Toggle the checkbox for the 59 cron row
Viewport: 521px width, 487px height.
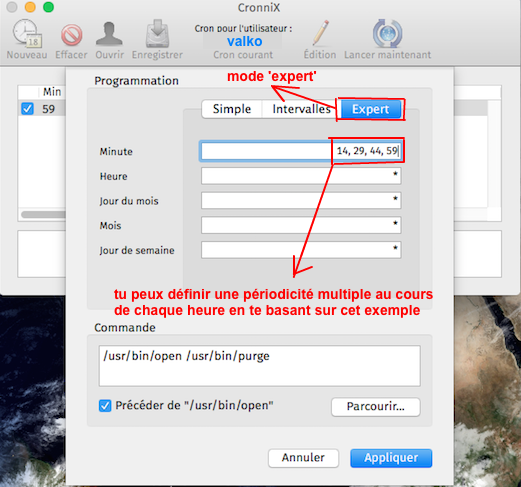tap(27, 109)
